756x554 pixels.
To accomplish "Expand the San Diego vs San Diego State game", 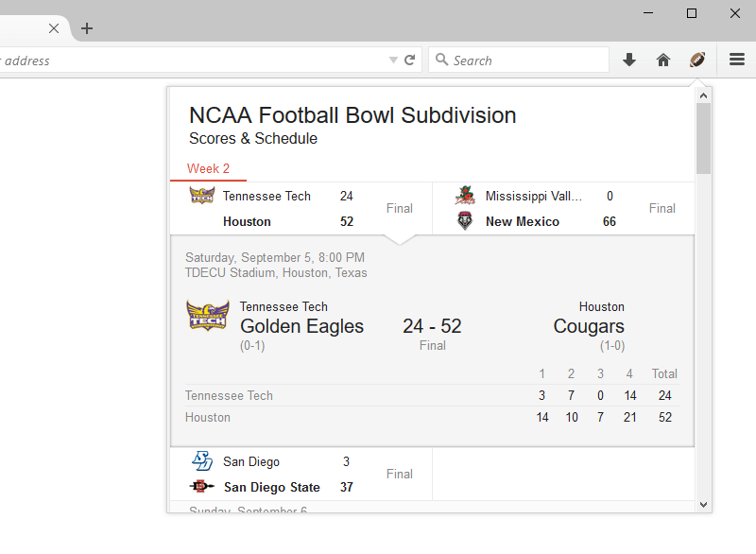I will pyautogui.click(x=301, y=475).
